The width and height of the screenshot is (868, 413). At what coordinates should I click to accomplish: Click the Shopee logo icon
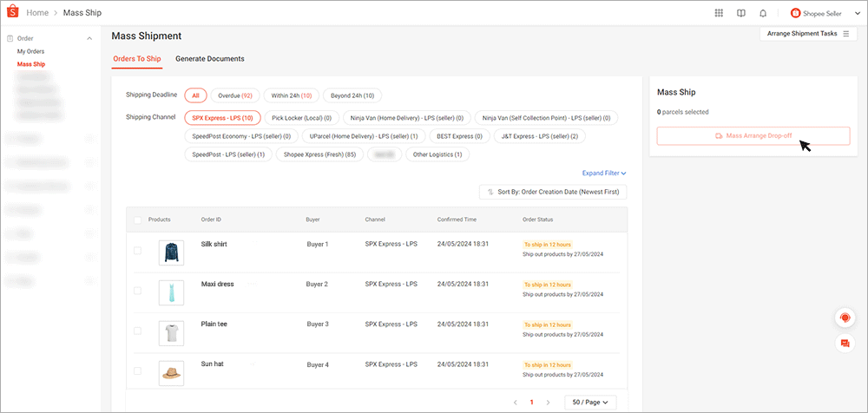pos(12,11)
